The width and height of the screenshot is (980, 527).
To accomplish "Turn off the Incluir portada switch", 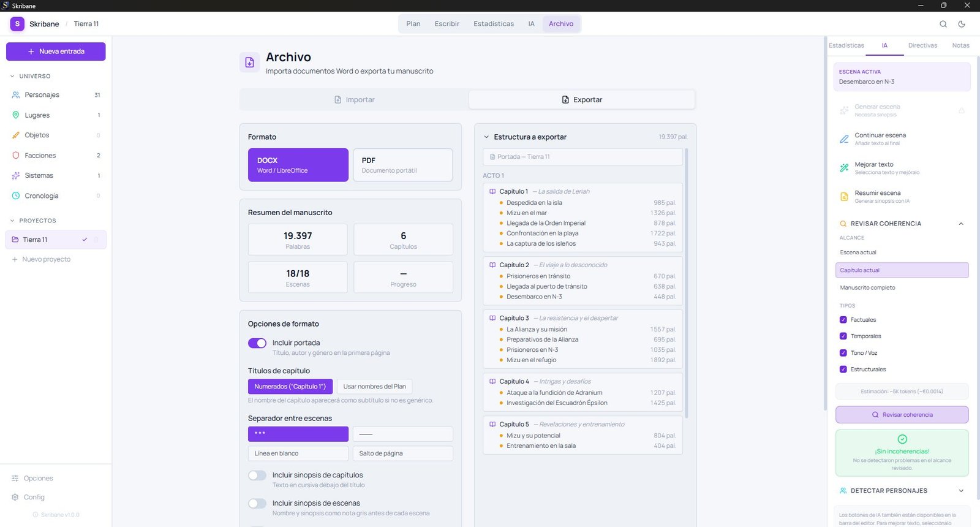I will click(257, 343).
